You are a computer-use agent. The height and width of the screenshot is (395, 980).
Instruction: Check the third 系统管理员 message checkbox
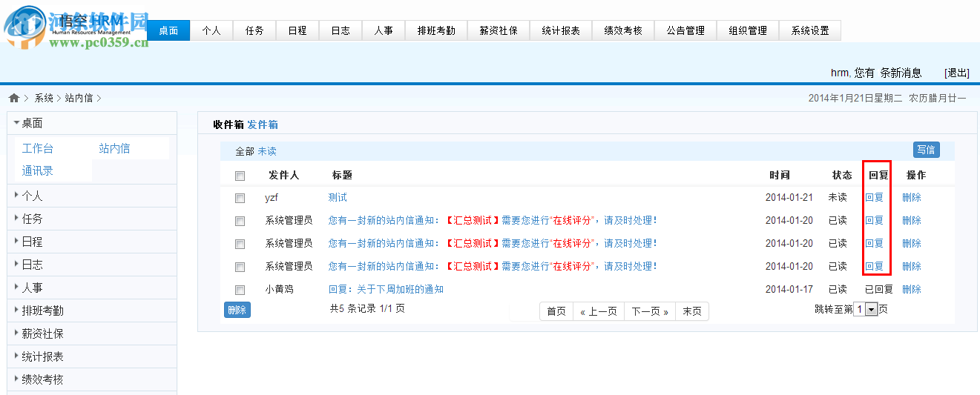coord(240,267)
